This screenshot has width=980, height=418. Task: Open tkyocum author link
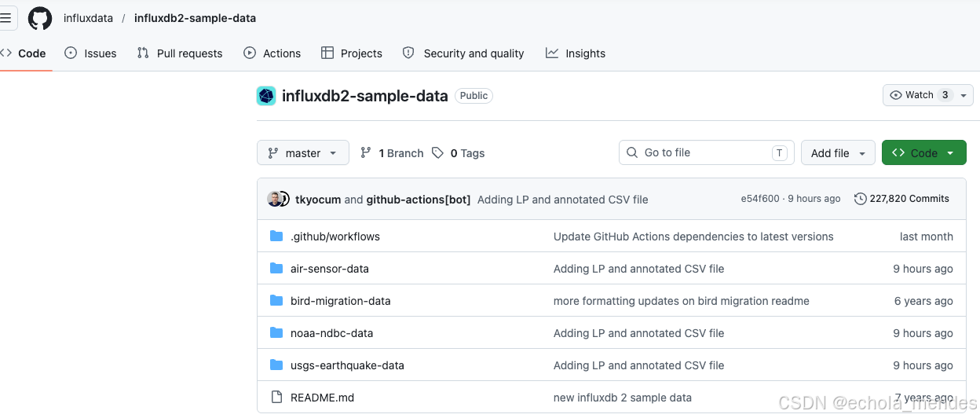click(x=318, y=200)
